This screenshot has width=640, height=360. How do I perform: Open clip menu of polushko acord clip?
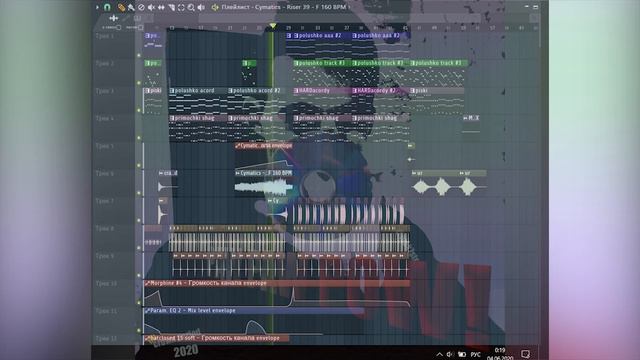[x=172, y=91]
